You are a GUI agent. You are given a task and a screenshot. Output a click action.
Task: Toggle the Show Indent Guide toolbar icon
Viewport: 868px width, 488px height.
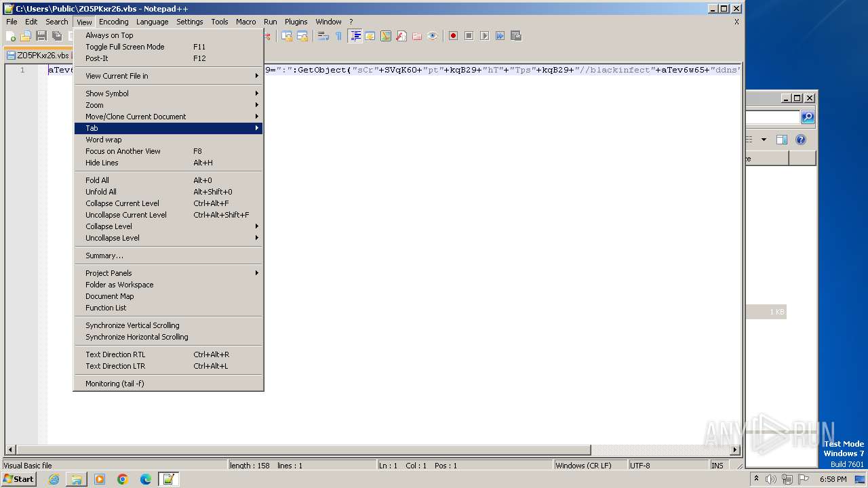point(355,36)
